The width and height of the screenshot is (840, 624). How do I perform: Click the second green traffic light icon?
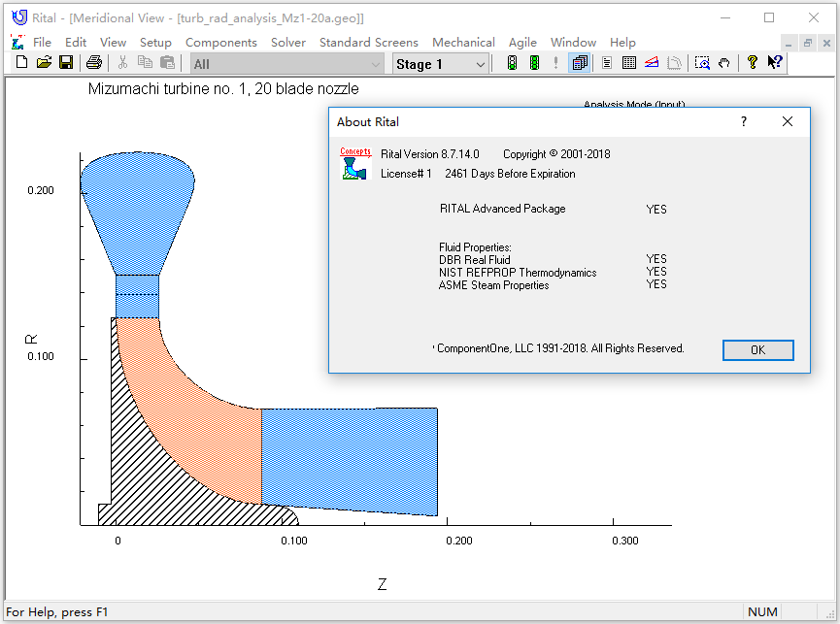tap(534, 63)
